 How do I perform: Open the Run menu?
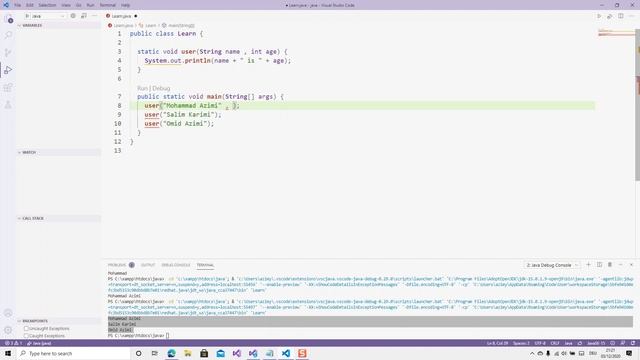pyautogui.click(x=90, y=5)
